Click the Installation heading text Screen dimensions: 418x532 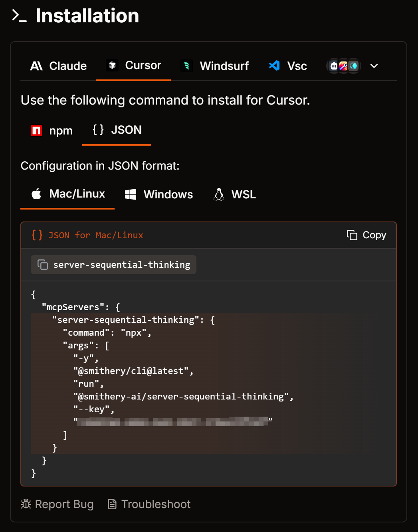87,16
